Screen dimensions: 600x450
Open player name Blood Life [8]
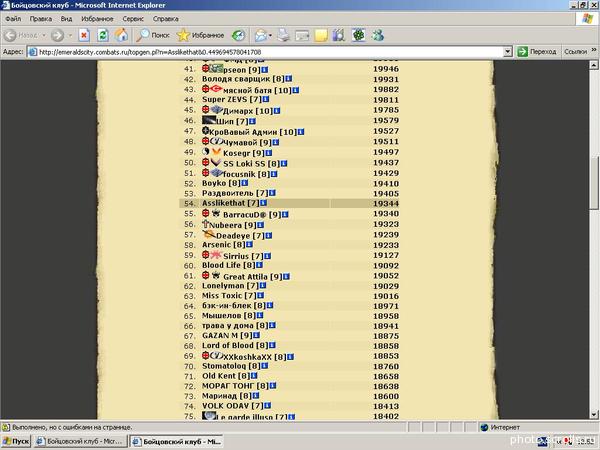(228, 265)
